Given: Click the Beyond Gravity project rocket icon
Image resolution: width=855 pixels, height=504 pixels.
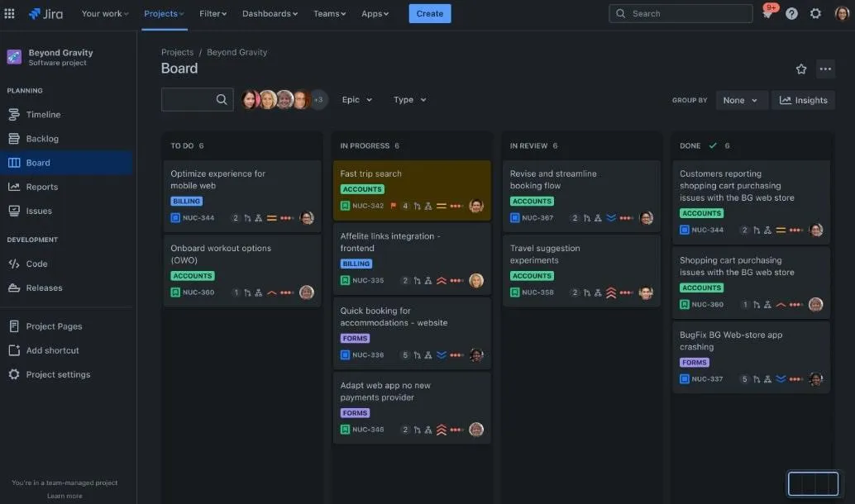Looking at the screenshot, I should 14,57.
